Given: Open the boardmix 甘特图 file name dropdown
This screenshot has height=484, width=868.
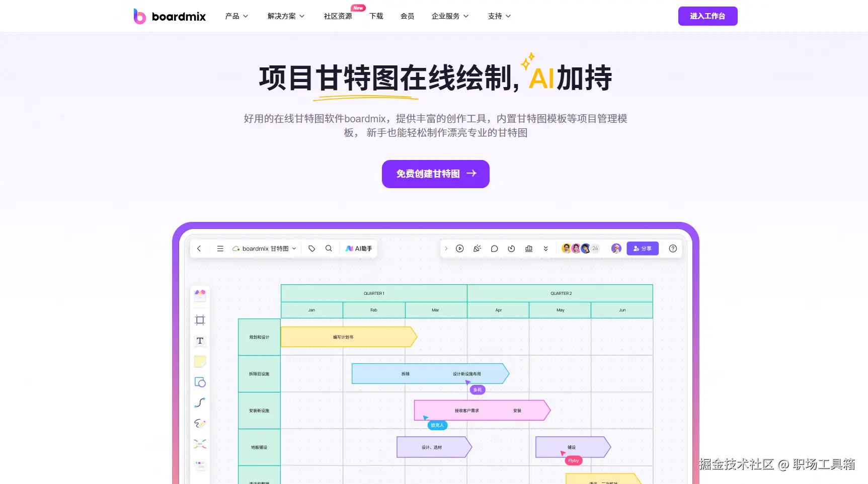Looking at the screenshot, I should click(264, 249).
